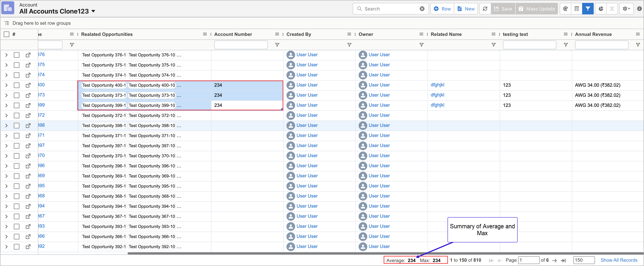Click the info icon at top right

point(639,9)
